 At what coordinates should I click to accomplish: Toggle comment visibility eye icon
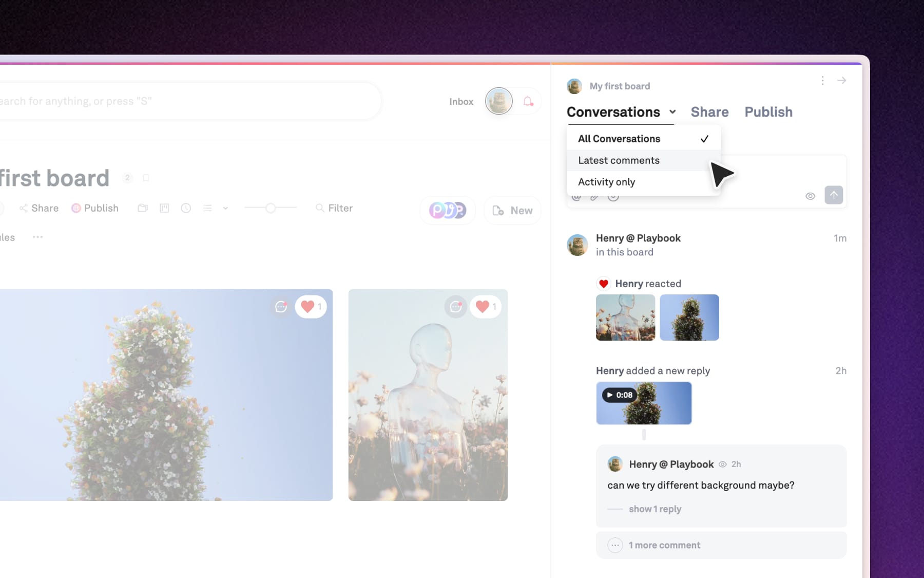810,196
